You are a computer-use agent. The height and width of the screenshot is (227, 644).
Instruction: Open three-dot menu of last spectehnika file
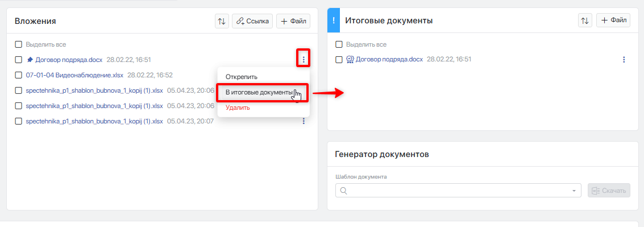pyautogui.click(x=304, y=121)
